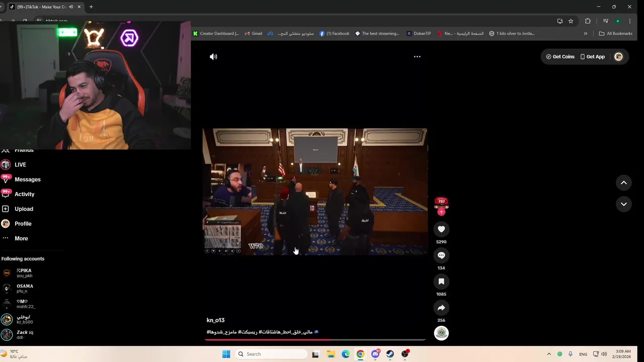
Task: Open clock and date 3:09 AM
Action: pyautogui.click(x=623, y=354)
